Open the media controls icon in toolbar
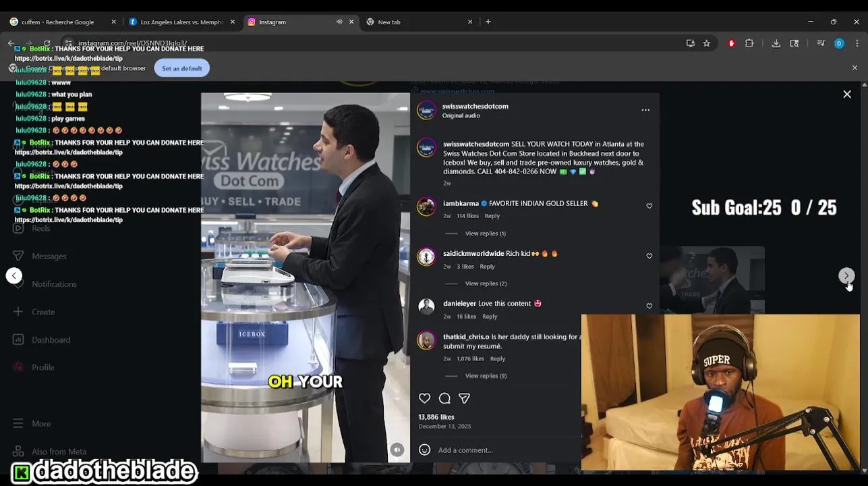This screenshot has height=486, width=868. (x=821, y=43)
